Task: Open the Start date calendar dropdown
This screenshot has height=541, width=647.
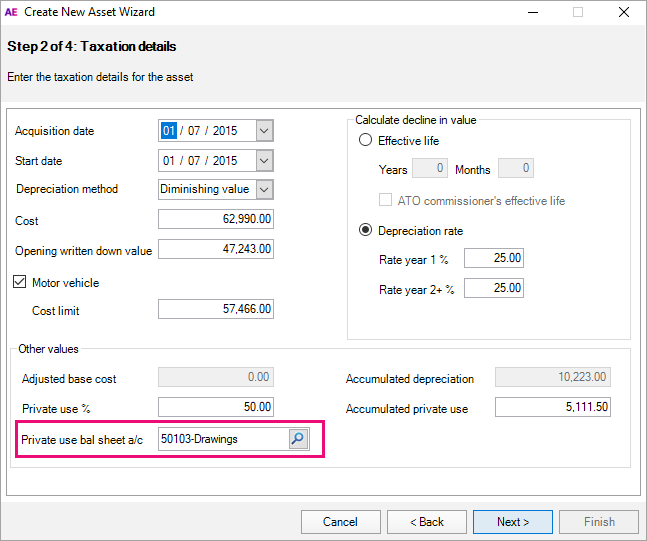Action: tap(264, 161)
